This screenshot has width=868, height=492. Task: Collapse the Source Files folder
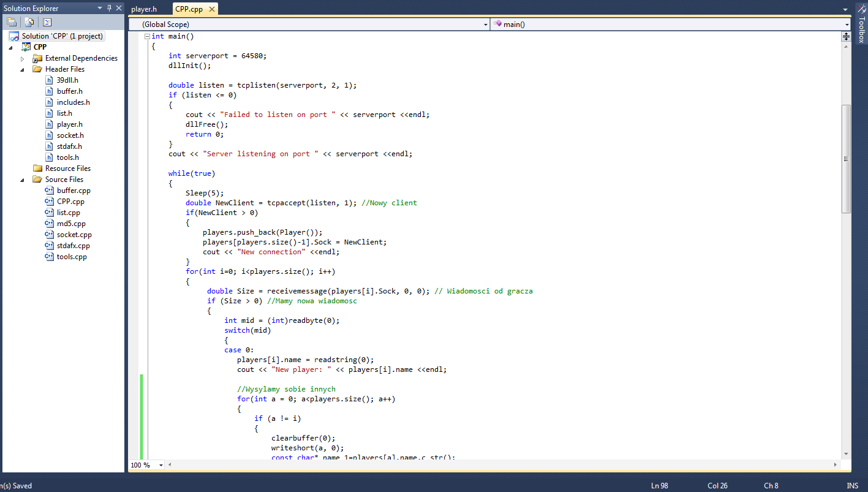(x=23, y=180)
